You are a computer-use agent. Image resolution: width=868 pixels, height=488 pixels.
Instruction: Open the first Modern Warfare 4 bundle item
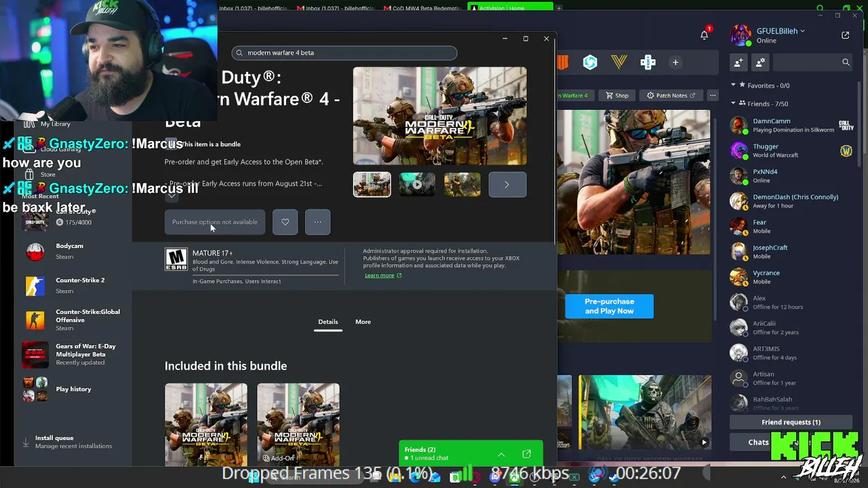[x=206, y=424]
